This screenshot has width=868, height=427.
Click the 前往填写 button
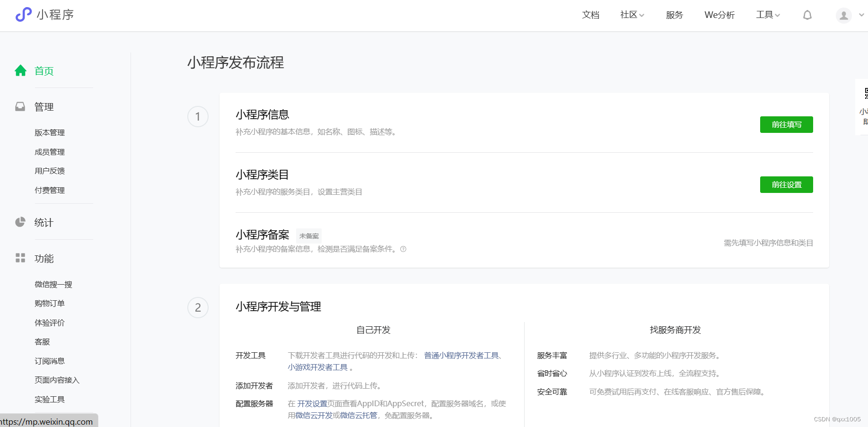coord(786,124)
